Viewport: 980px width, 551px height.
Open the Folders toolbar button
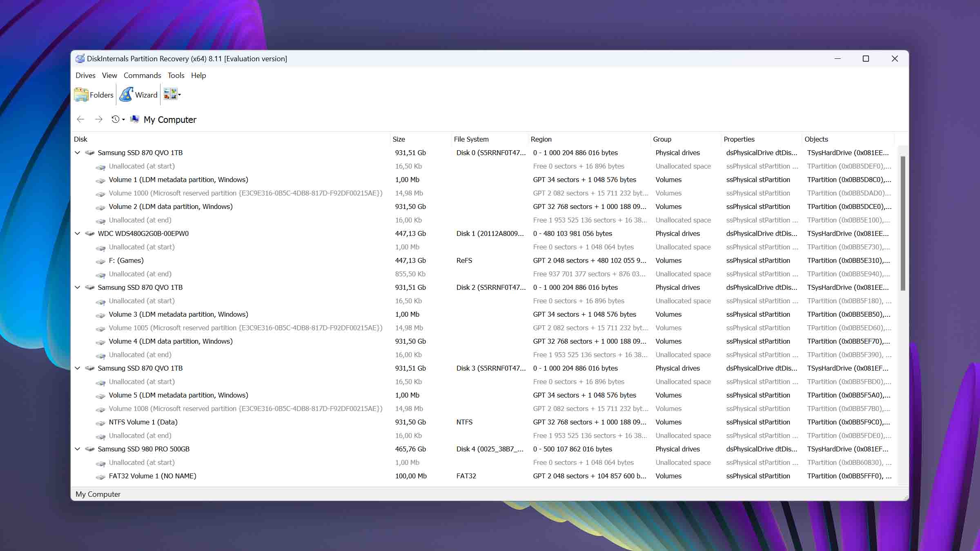(x=94, y=95)
